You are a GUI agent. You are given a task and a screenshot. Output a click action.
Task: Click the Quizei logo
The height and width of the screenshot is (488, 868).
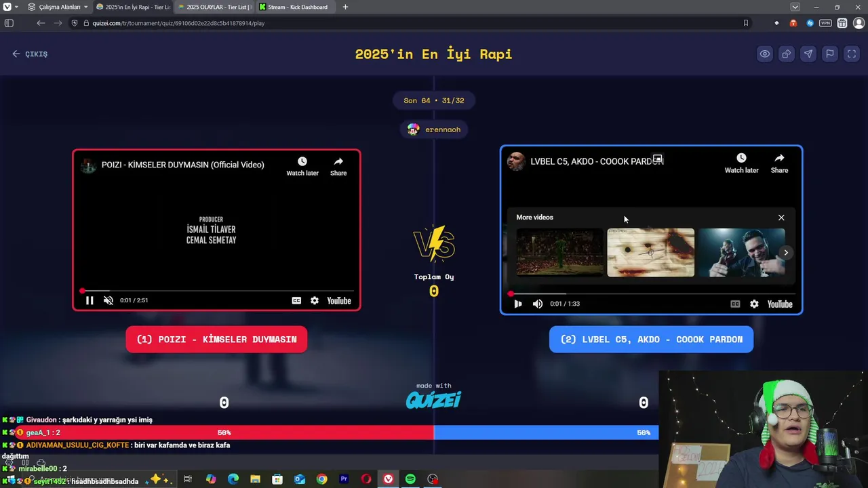tap(433, 400)
